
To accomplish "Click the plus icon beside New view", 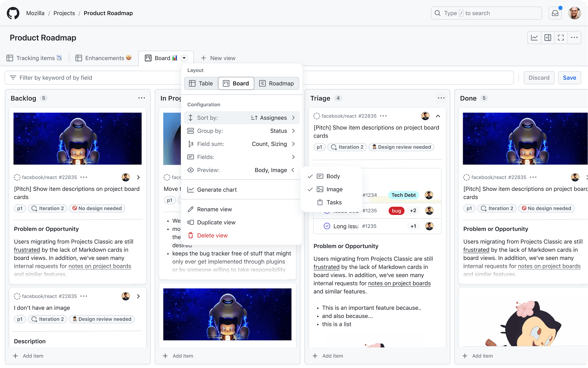I will point(203,58).
